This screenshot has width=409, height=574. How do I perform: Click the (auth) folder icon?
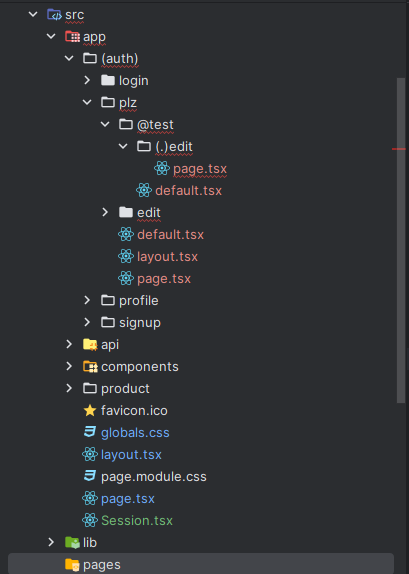90,58
